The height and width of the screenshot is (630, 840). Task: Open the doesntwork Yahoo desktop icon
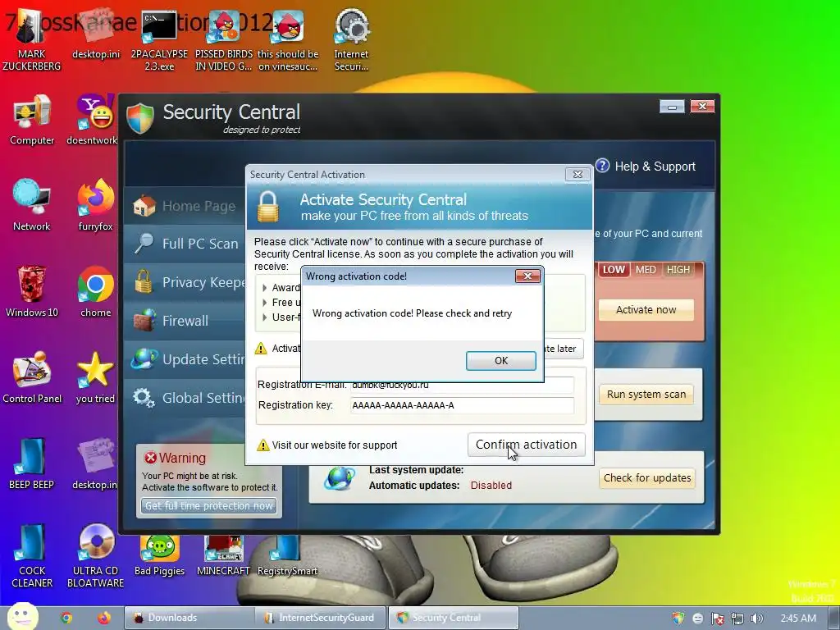[x=95, y=120]
